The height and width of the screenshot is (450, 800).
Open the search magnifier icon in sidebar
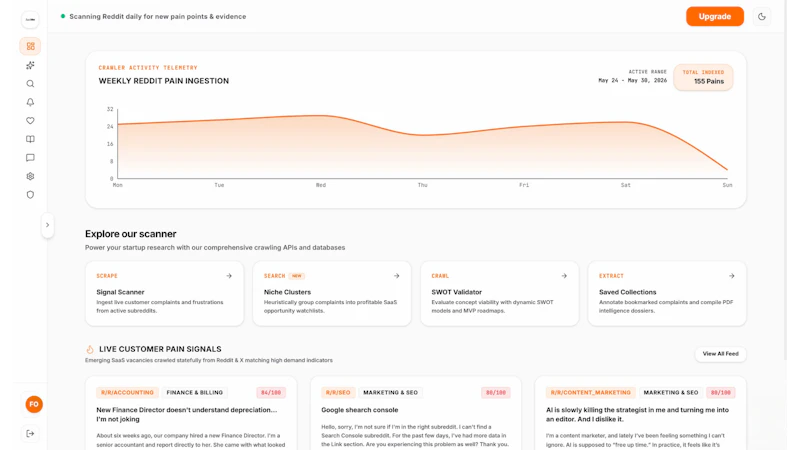point(30,84)
